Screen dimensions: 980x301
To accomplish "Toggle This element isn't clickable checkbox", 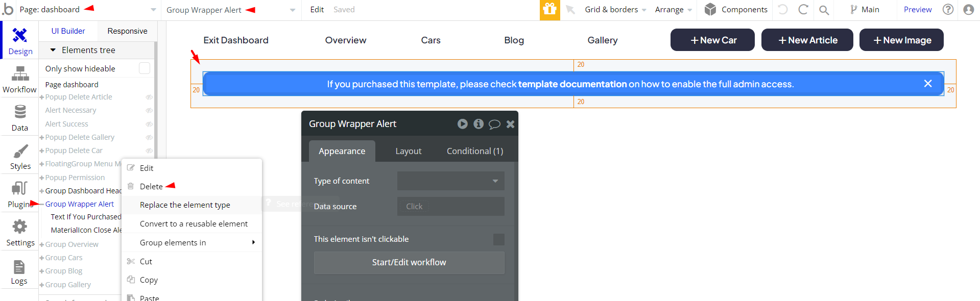I will pos(499,239).
